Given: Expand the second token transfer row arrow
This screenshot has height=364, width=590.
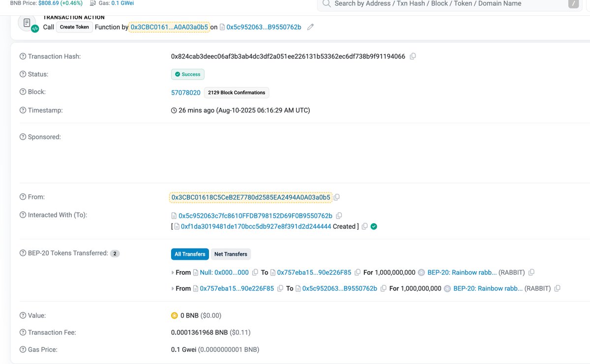Looking at the screenshot, I should pyautogui.click(x=173, y=289).
